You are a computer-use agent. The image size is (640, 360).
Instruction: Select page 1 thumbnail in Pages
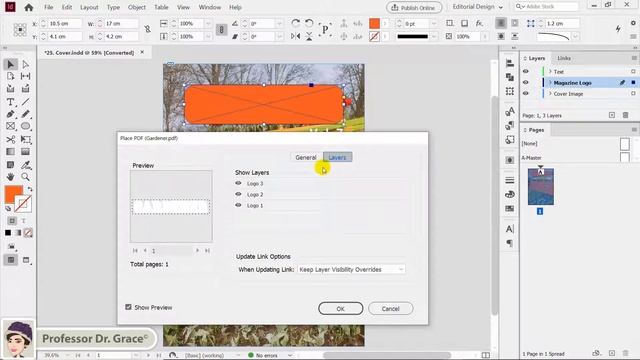540,187
